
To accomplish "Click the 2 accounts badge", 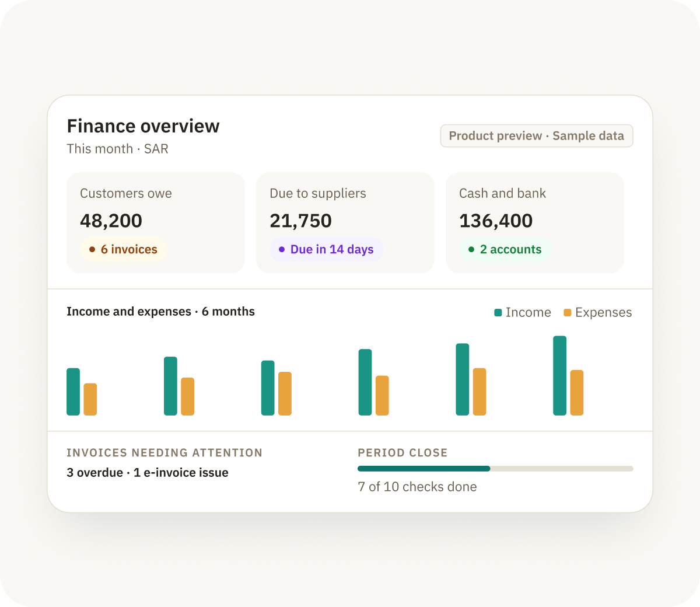I will [505, 249].
